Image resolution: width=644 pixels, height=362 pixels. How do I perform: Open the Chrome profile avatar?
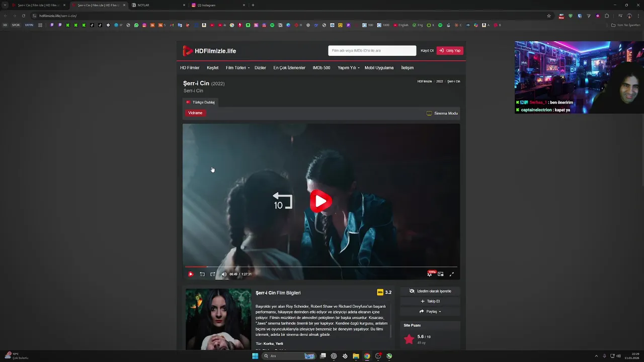[629, 16]
